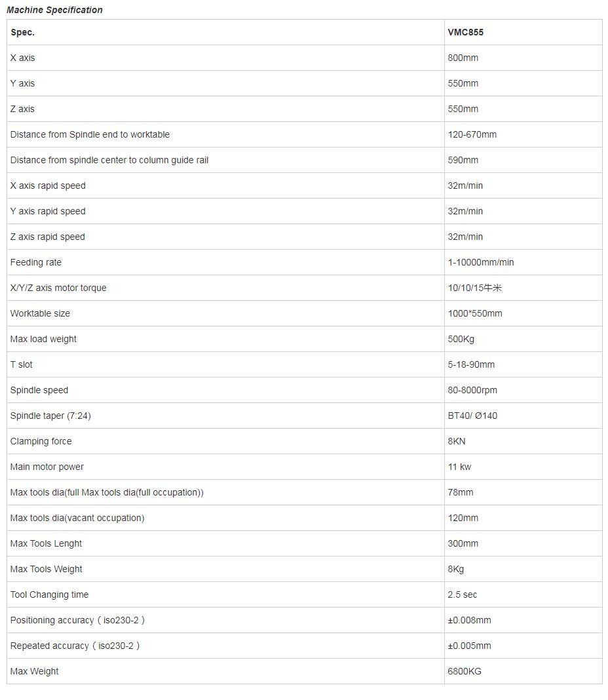Click the Spindle speed 80-8000rpm value
The height and width of the screenshot is (700, 608).
(x=472, y=390)
